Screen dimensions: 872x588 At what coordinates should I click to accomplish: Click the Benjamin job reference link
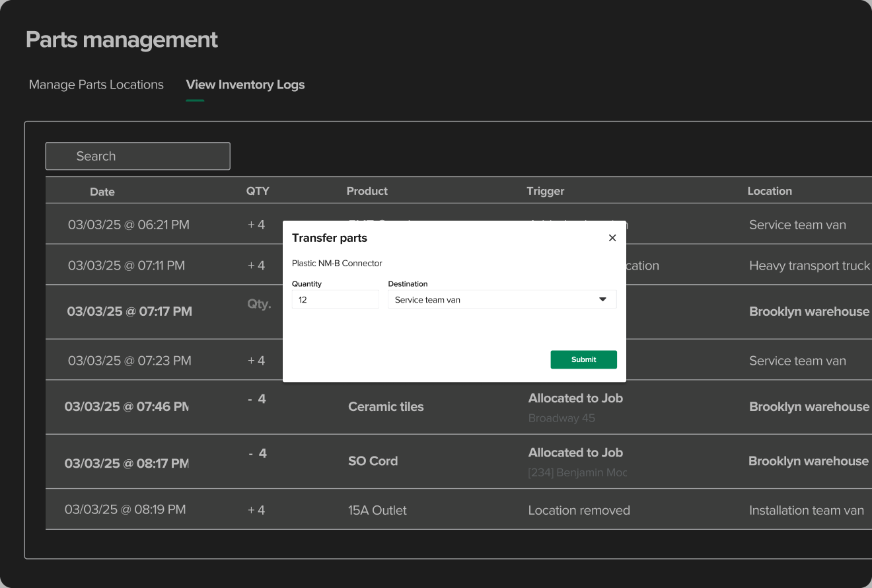pos(577,471)
